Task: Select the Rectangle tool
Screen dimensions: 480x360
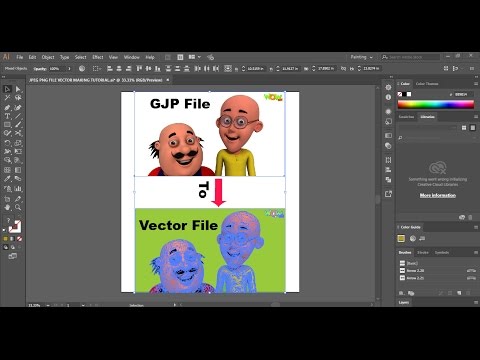Action: pos(7,125)
